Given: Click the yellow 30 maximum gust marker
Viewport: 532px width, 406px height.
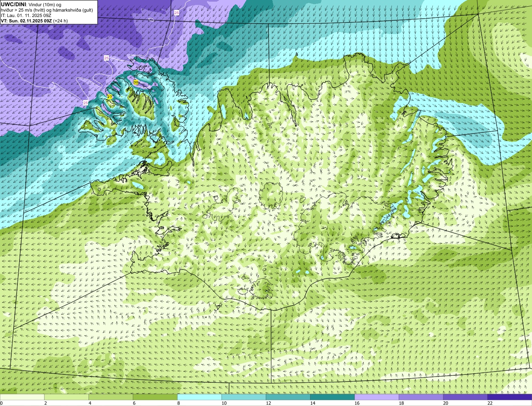Looking at the screenshot, I should click(136, 83).
